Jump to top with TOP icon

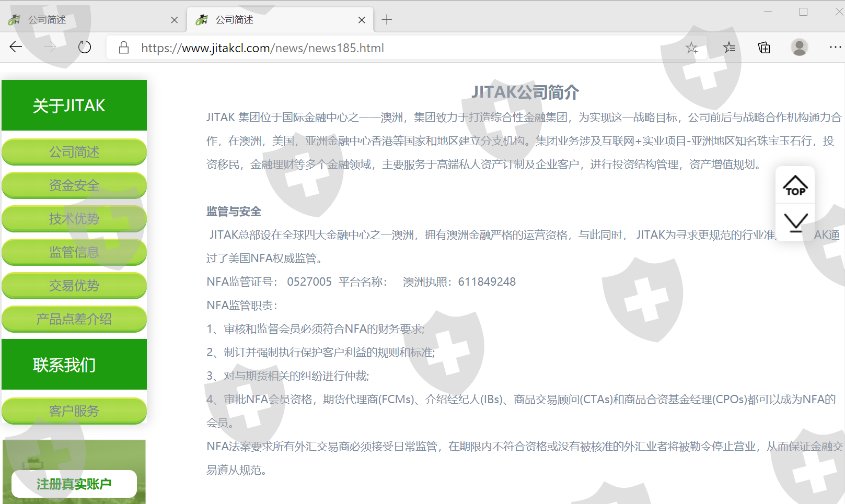[795, 185]
